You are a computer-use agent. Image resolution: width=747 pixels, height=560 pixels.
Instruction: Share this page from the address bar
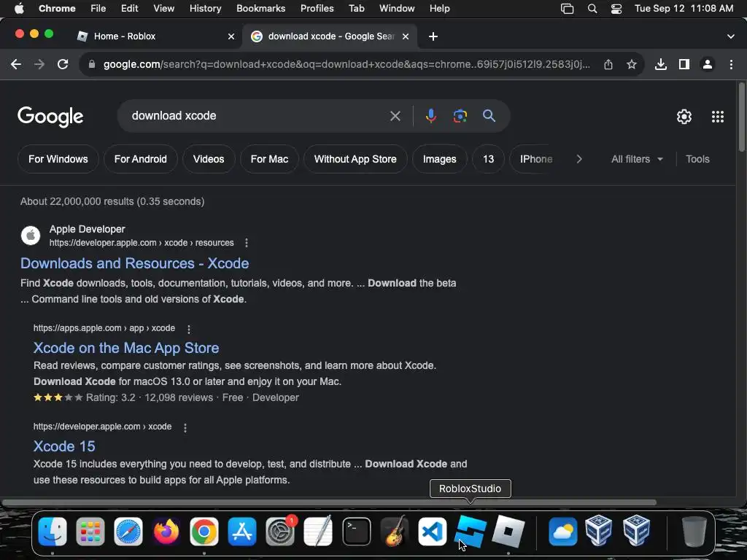point(608,64)
